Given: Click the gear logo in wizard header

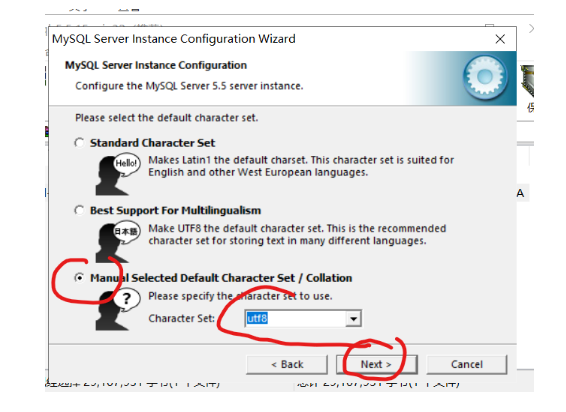Looking at the screenshot, I should 485,77.
